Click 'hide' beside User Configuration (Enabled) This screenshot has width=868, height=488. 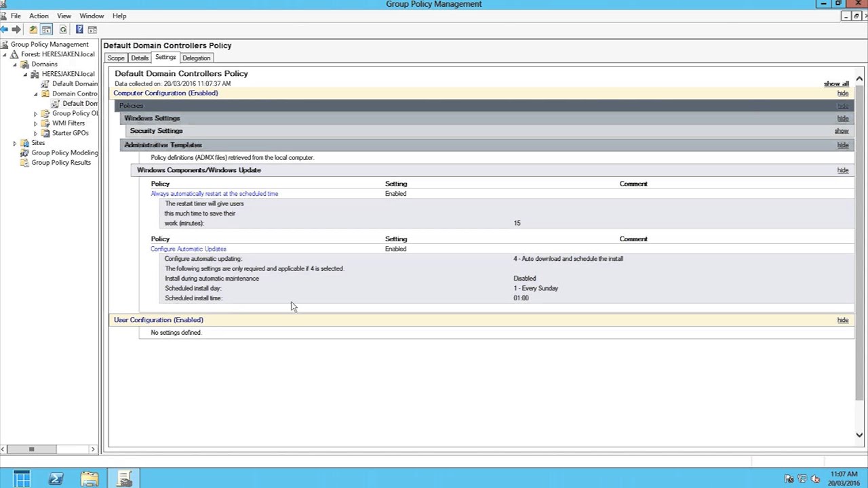[x=843, y=320]
